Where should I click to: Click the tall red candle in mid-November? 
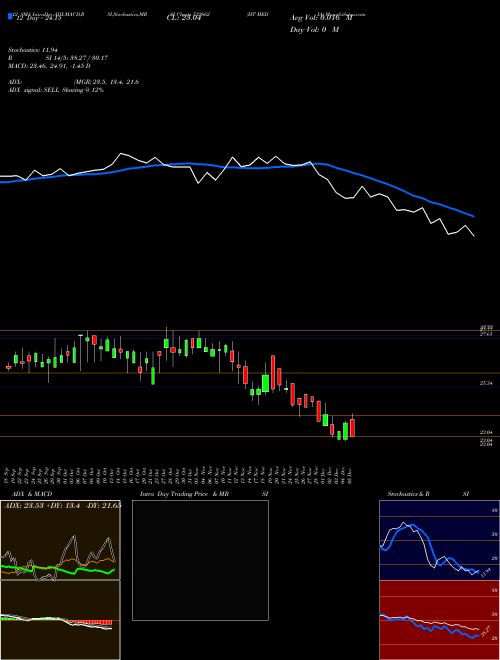point(273,373)
